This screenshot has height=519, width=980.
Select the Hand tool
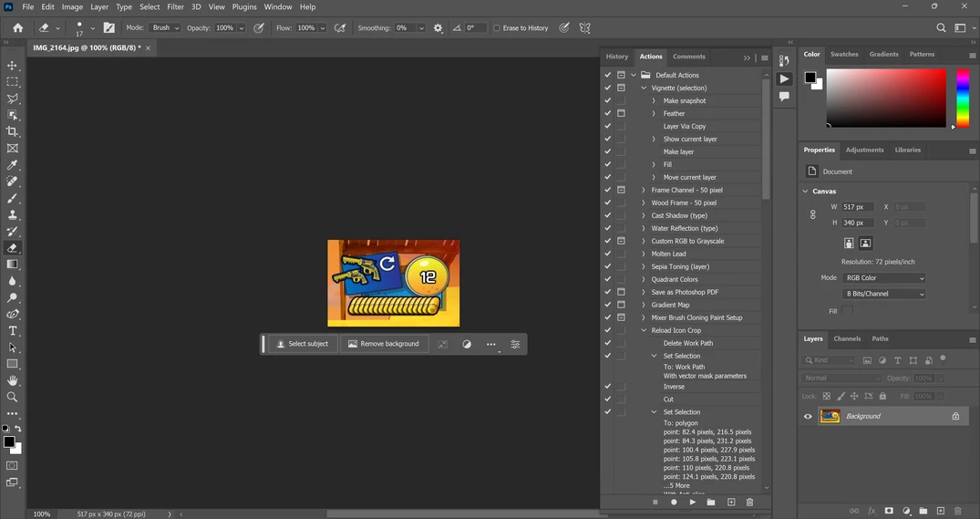[12, 380]
